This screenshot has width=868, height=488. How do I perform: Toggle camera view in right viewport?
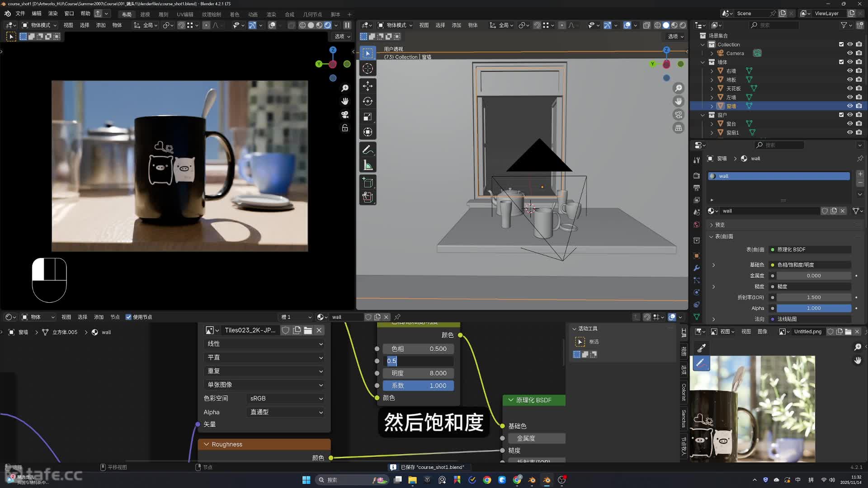(679, 115)
